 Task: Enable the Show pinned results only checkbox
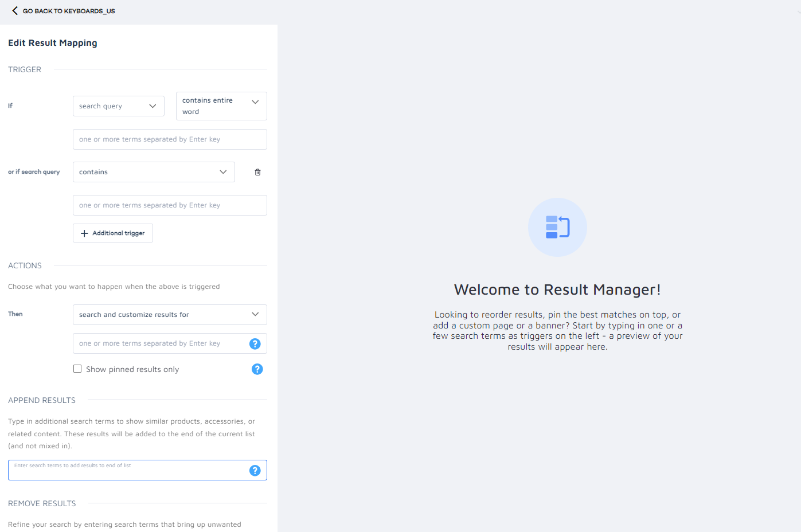[77, 369]
